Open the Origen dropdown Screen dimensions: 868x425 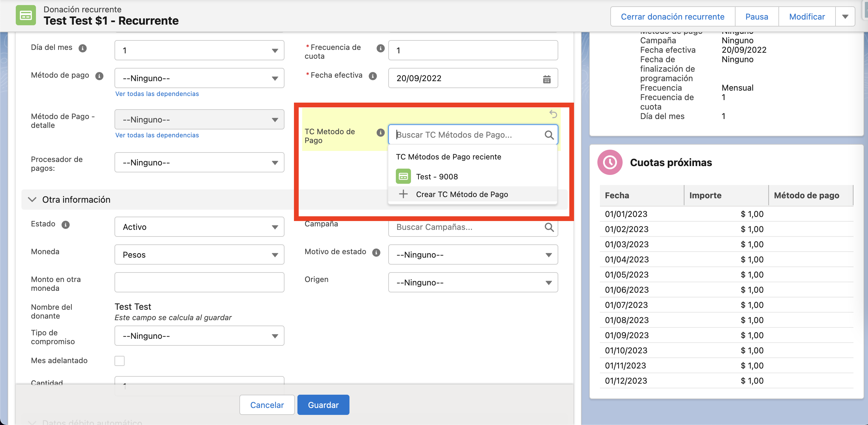point(473,282)
